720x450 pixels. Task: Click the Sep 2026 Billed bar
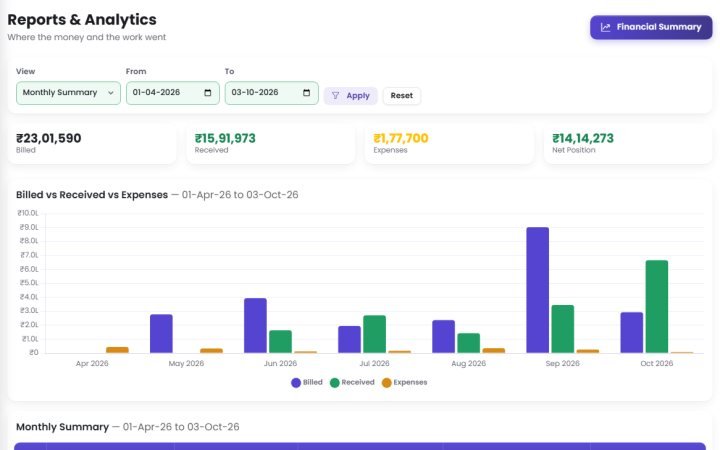pos(538,290)
